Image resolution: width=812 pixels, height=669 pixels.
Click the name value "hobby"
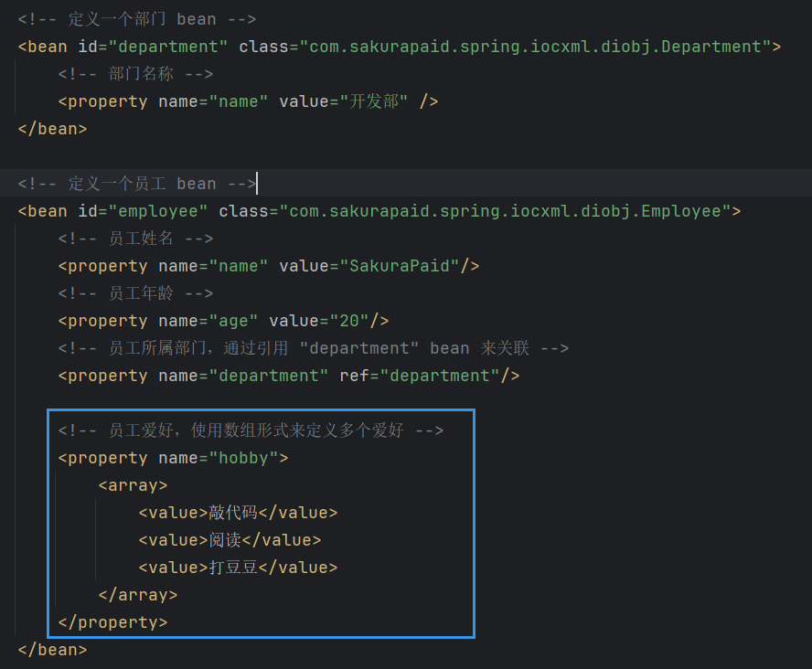[x=243, y=458]
